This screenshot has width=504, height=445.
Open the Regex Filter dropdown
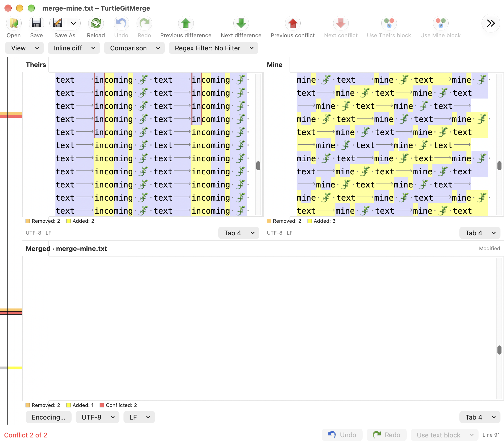coord(213,48)
